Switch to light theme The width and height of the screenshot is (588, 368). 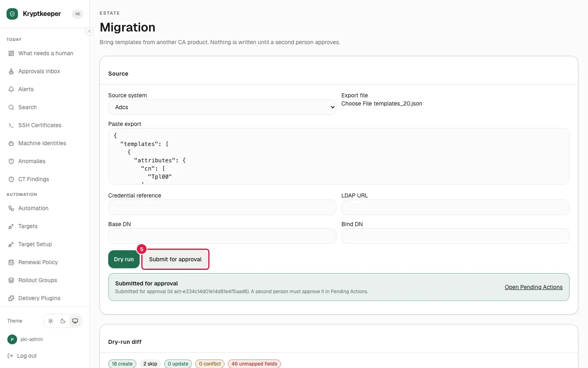point(51,321)
